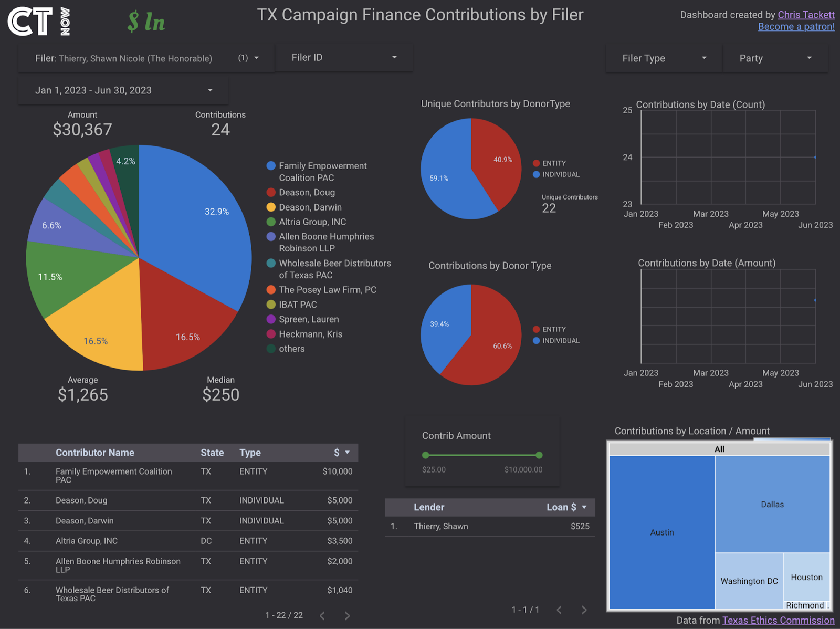Screen dimensions: 840x629
Task: Go to next page of contributor table
Action: coord(347,616)
